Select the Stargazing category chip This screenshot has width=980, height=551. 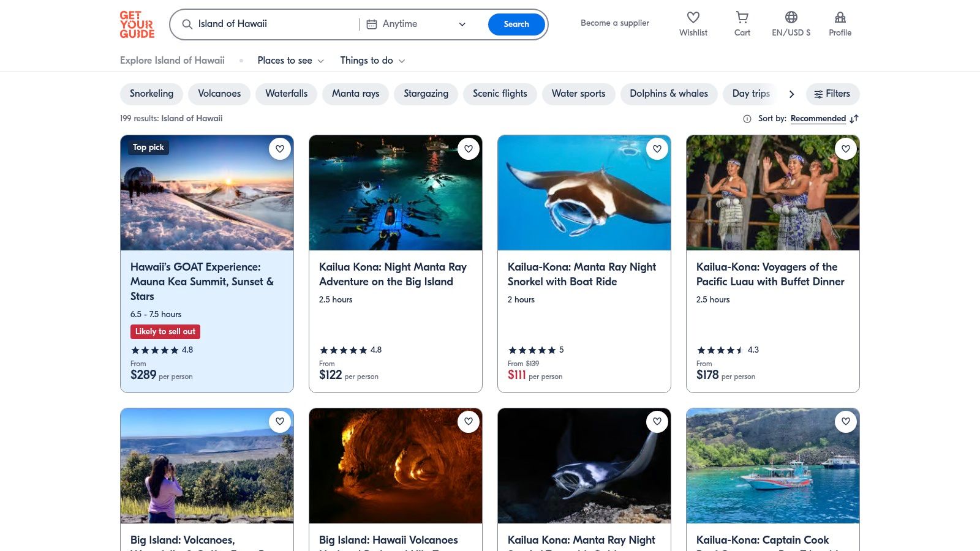tap(426, 94)
